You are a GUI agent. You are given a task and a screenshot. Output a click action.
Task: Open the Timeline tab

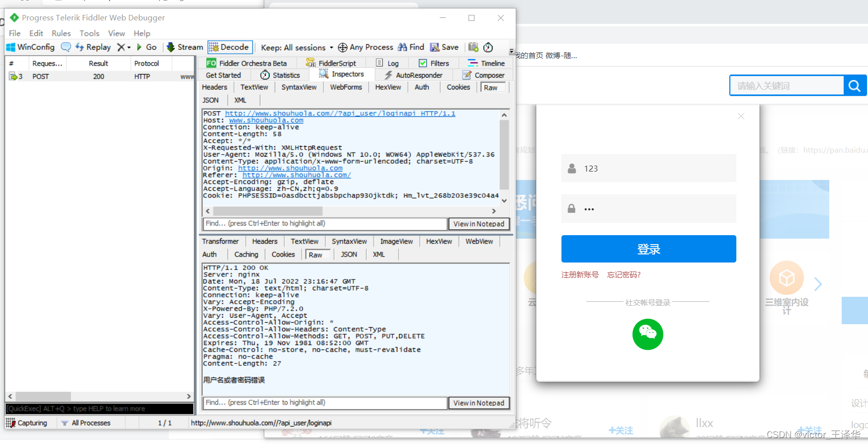pyautogui.click(x=486, y=63)
